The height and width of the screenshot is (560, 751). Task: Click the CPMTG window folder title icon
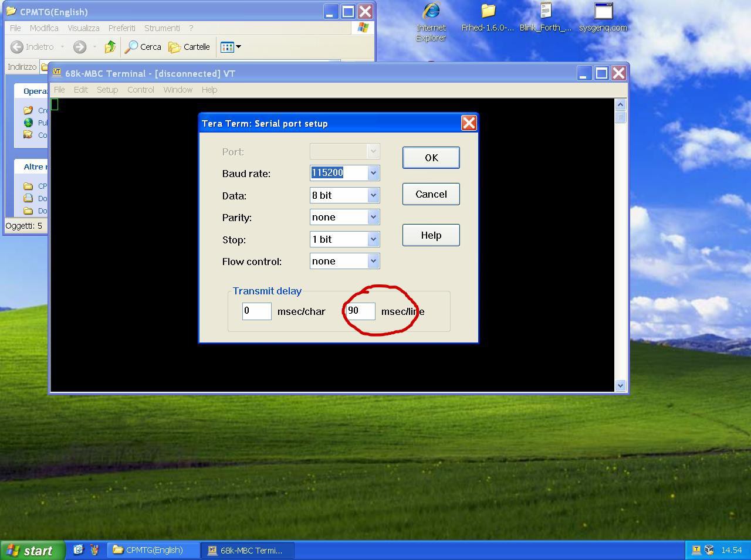(x=11, y=11)
